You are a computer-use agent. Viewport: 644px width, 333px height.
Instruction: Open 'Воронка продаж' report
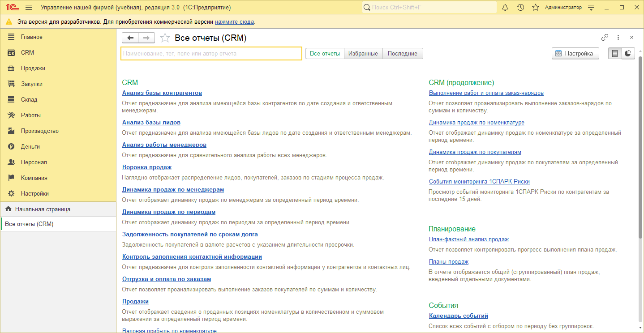click(147, 167)
